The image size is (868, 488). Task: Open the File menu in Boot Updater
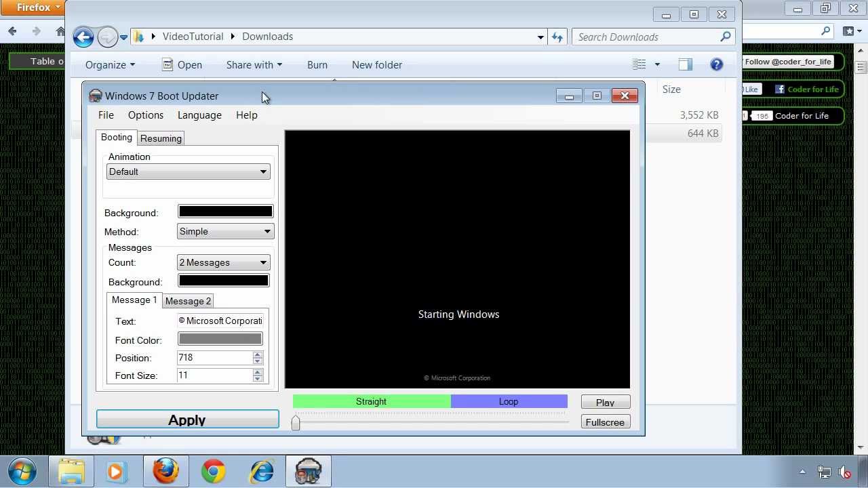[106, 115]
